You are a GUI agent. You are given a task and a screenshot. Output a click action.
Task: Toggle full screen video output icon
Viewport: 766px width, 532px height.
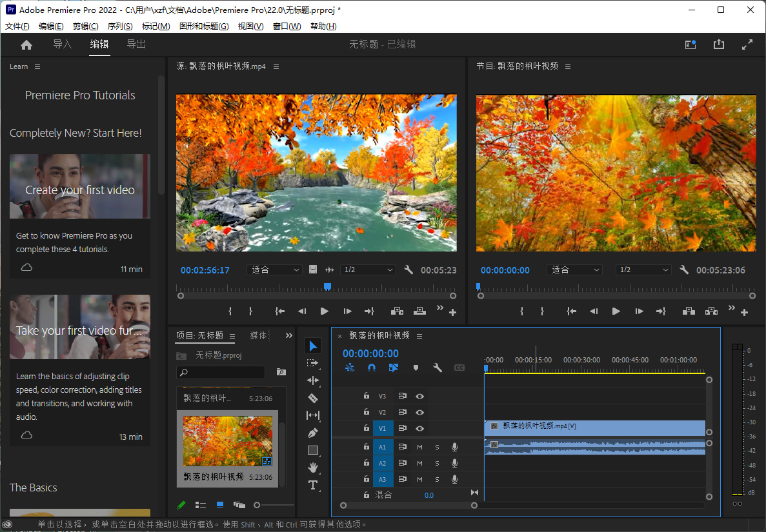[747, 44]
